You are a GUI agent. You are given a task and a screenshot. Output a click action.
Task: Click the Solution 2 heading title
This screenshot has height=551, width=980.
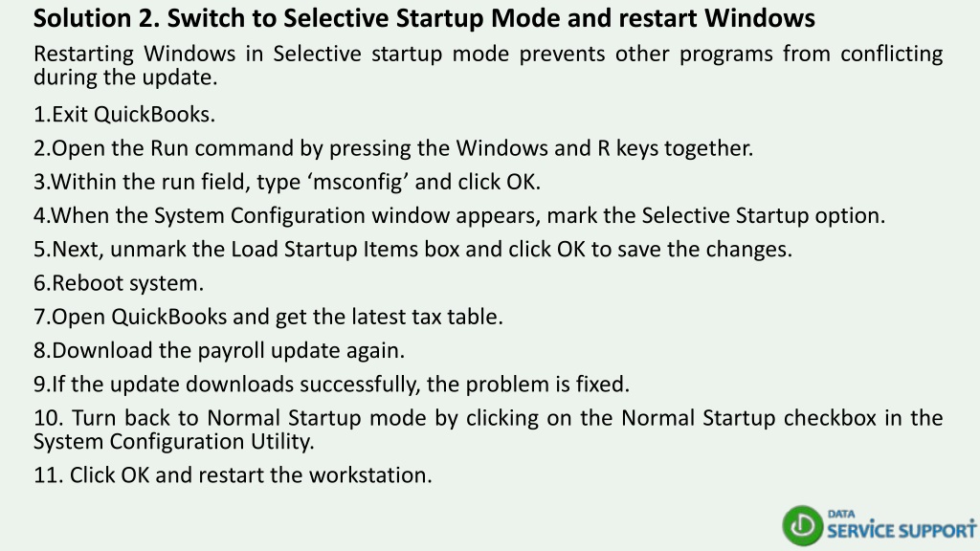424,18
